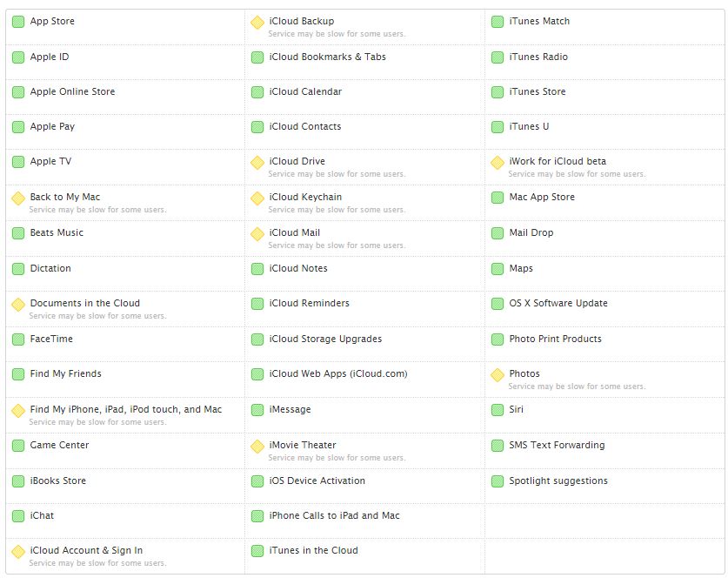Click the yellow icon for iCloud Account & Sign In
728x578 pixels.
click(18, 551)
